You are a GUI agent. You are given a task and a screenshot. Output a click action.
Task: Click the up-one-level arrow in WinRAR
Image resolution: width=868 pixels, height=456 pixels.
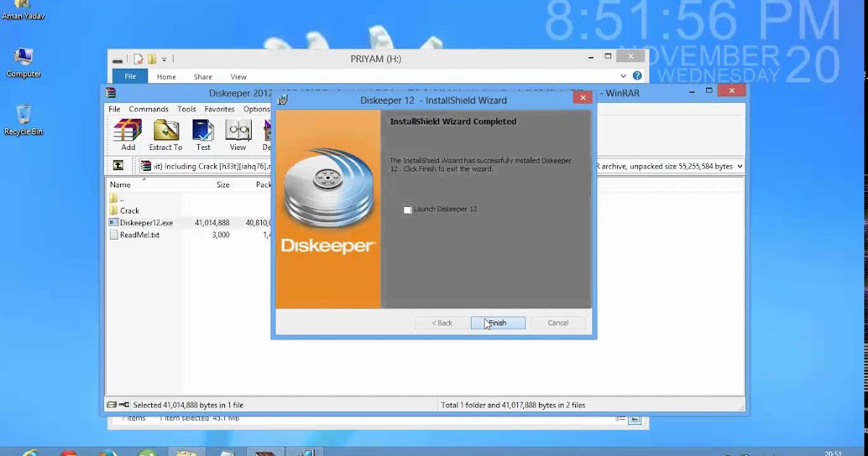[x=118, y=166]
